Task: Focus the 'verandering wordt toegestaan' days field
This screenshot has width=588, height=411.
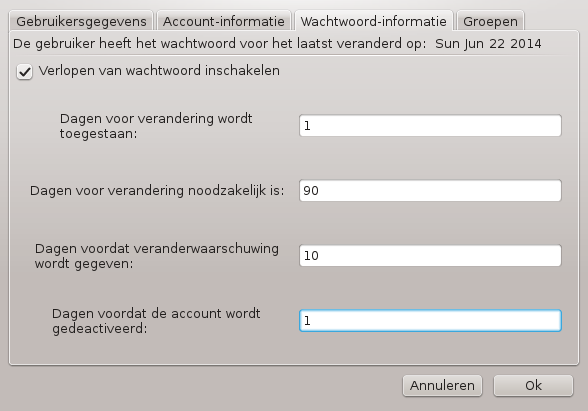Action: point(430,126)
